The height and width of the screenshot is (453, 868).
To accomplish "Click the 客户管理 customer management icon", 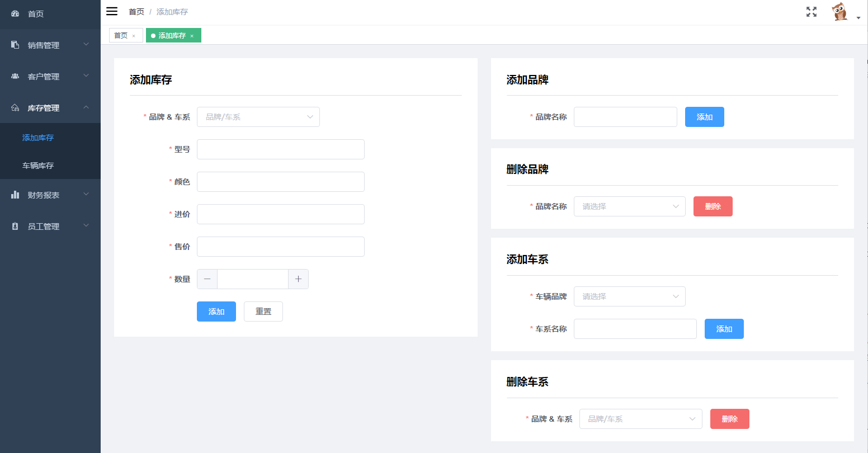I will point(14,76).
